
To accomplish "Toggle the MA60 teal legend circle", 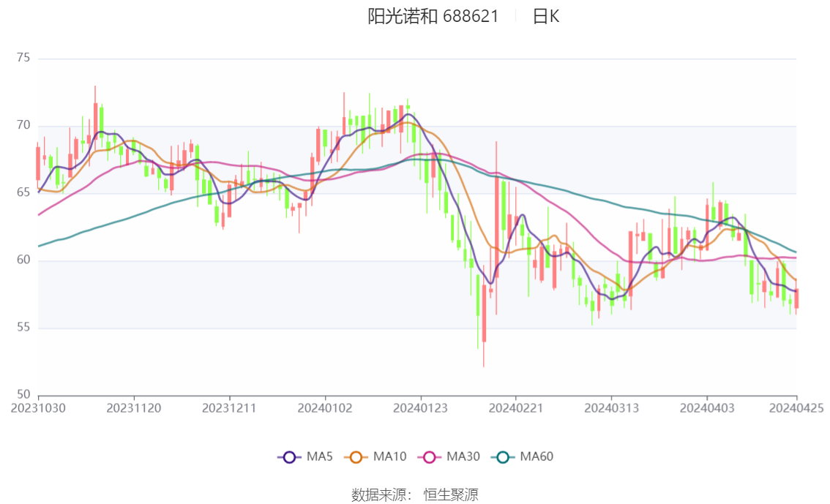I will 503,457.
